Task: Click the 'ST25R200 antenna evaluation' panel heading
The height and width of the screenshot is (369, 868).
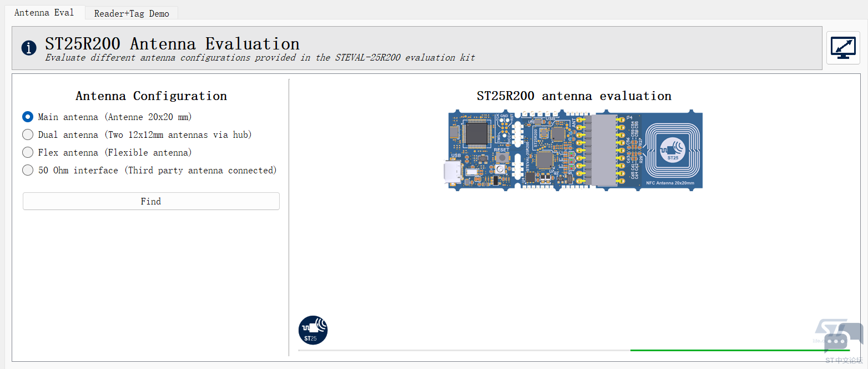Action: [574, 96]
